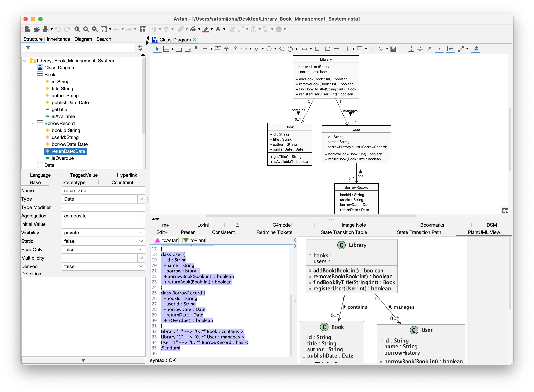Toggle the sync with diagram arrows icon

point(140,48)
